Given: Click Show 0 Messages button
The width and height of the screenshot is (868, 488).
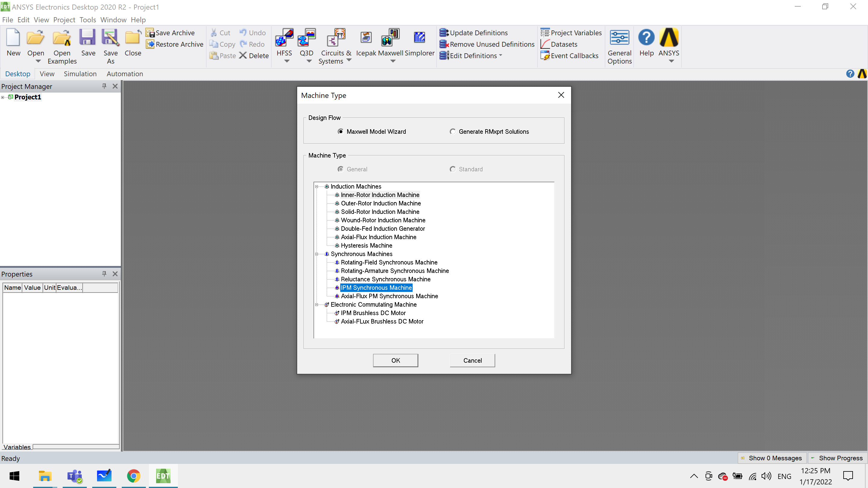Looking at the screenshot, I should pyautogui.click(x=772, y=458).
